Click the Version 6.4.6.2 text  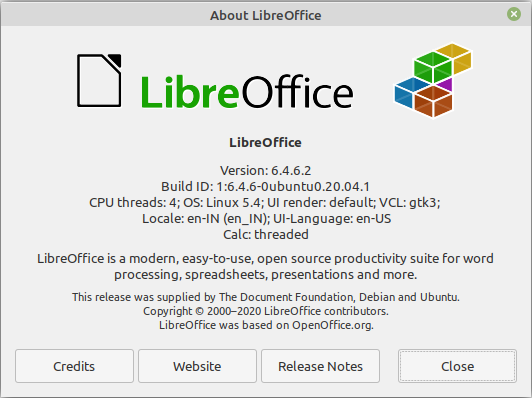pyautogui.click(x=265, y=170)
